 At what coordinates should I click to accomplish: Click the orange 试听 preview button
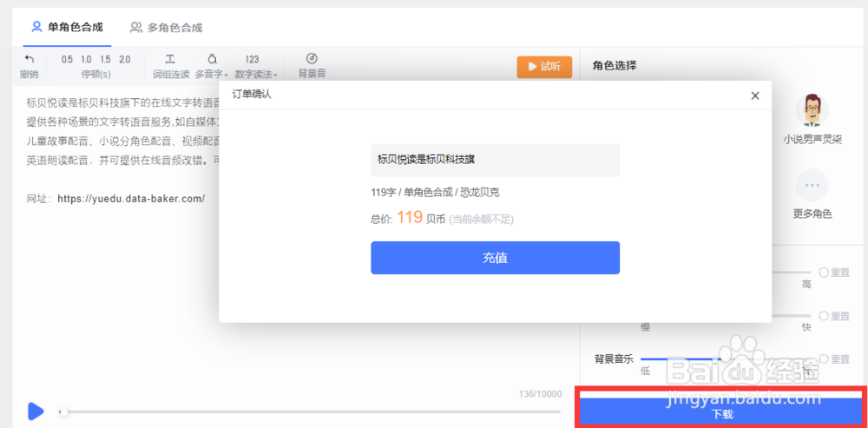[x=544, y=67]
